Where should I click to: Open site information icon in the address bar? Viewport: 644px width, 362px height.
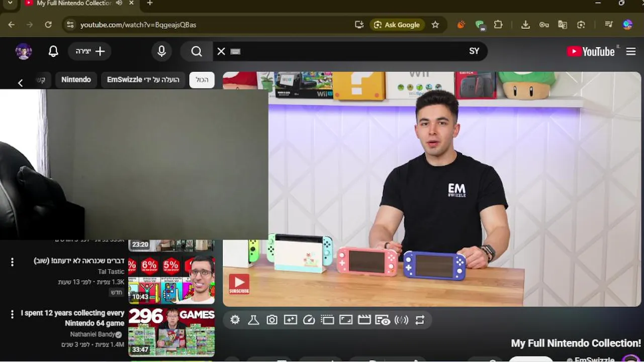(x=70, y=25)
